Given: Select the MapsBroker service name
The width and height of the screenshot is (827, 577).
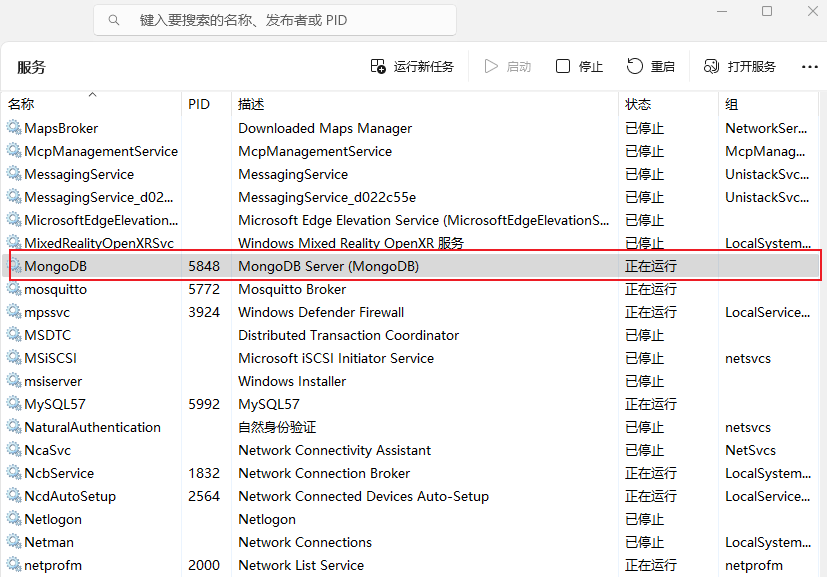Looking at the screenshot, I should 61,128.
